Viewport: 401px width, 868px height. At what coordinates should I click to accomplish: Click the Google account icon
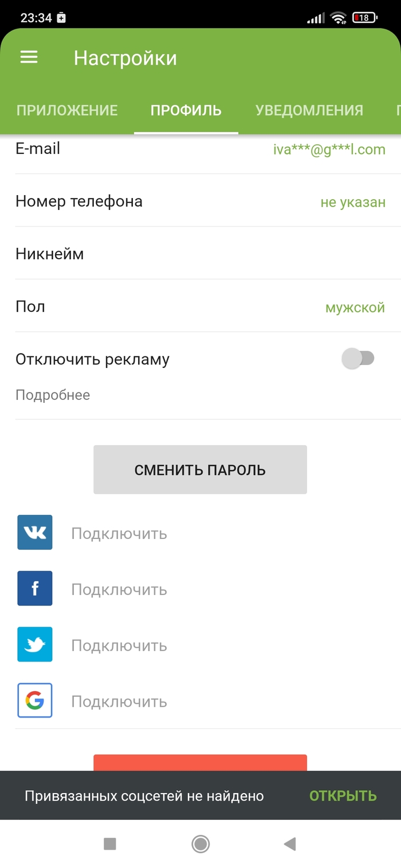tap(34, 700)
